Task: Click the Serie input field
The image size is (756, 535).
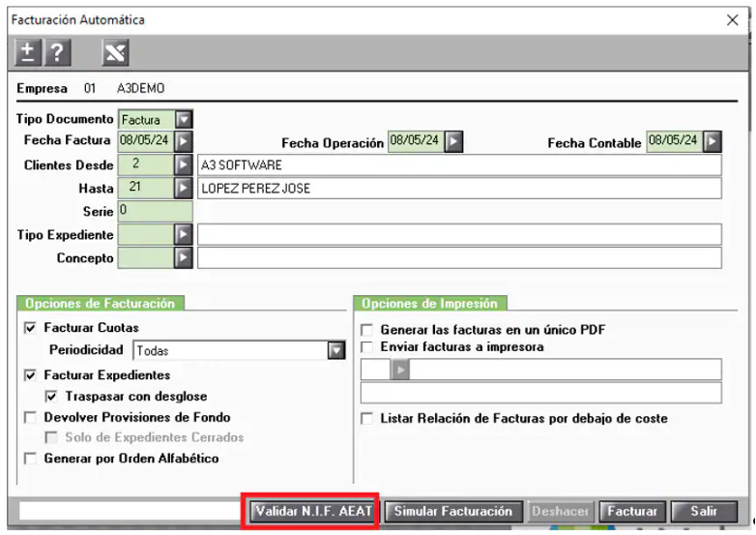Action: click(156, 211)
